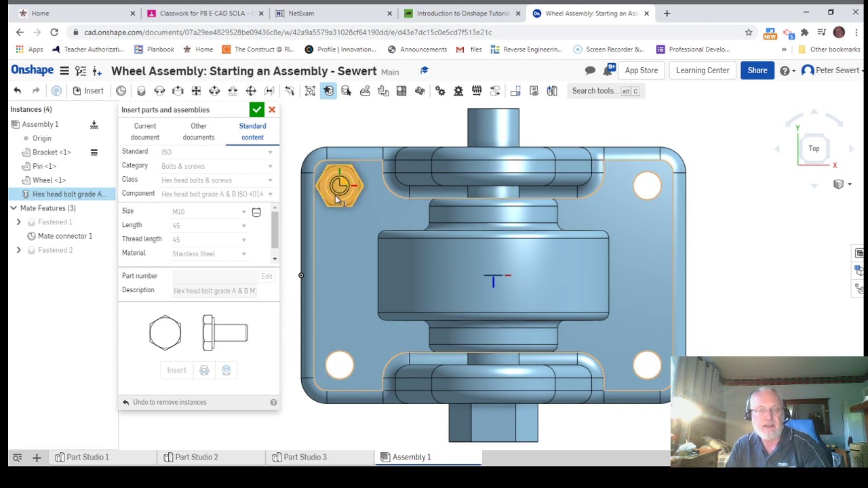Open the App Store
This screenshot has width=868, height=488.
tap(641, 70)
